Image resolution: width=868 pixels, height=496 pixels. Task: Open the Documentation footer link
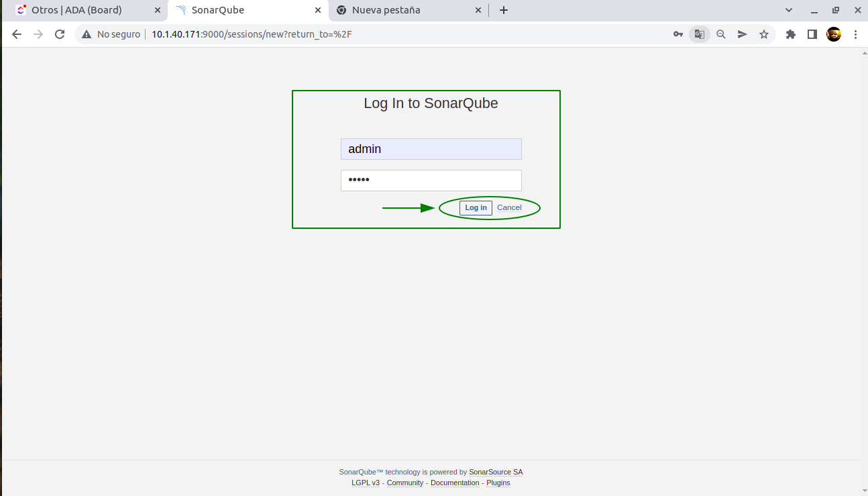(x=455, y=483)
